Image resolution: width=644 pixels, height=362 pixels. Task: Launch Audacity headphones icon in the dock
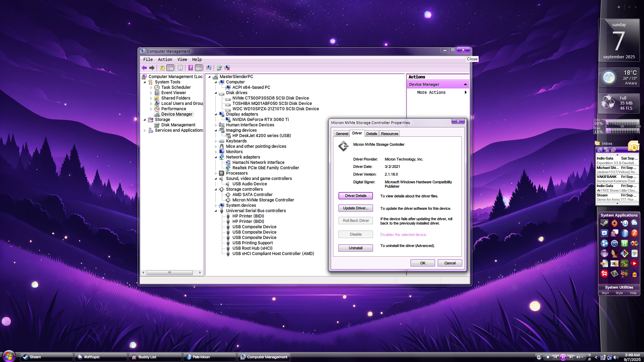pyautogui.click(x=634, y=274)
